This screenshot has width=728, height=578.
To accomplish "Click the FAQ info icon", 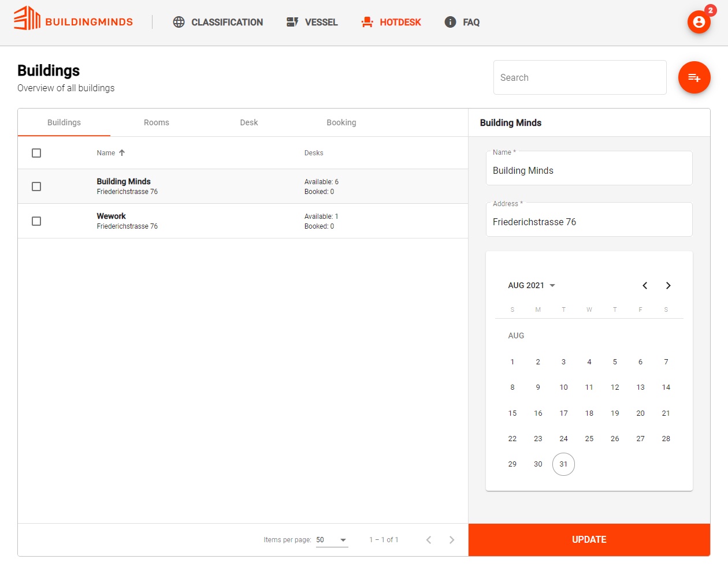I will pos(450,22).
